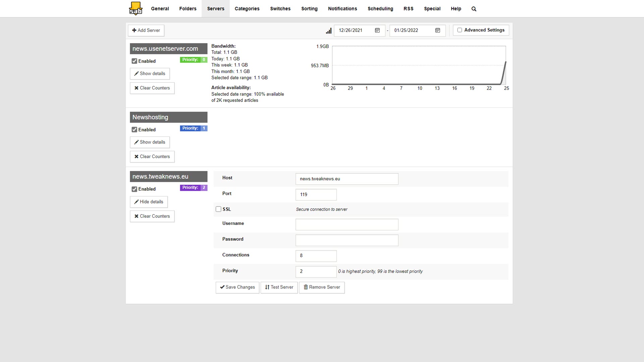Screen dimensions: 644x362
Task: Click the Port field showing 119
Action: pyautogui.click(x=316, y=195)
